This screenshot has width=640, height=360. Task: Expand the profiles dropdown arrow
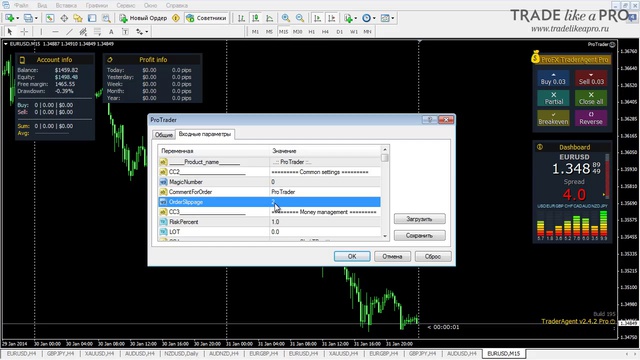pyautogui.click(x=36, y=18)
